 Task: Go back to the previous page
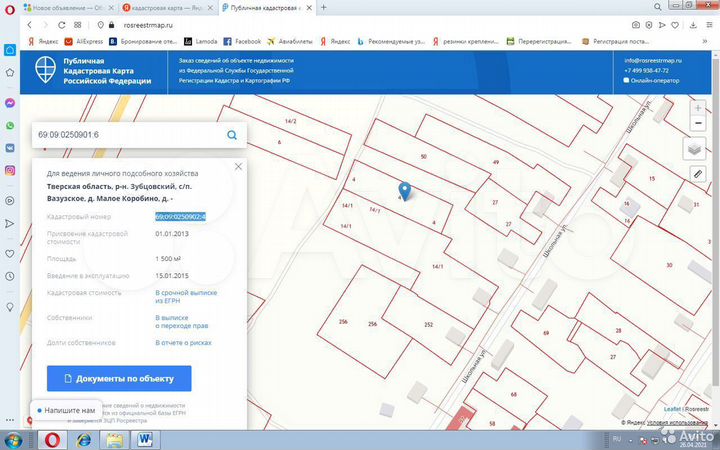tap(30, 25)
